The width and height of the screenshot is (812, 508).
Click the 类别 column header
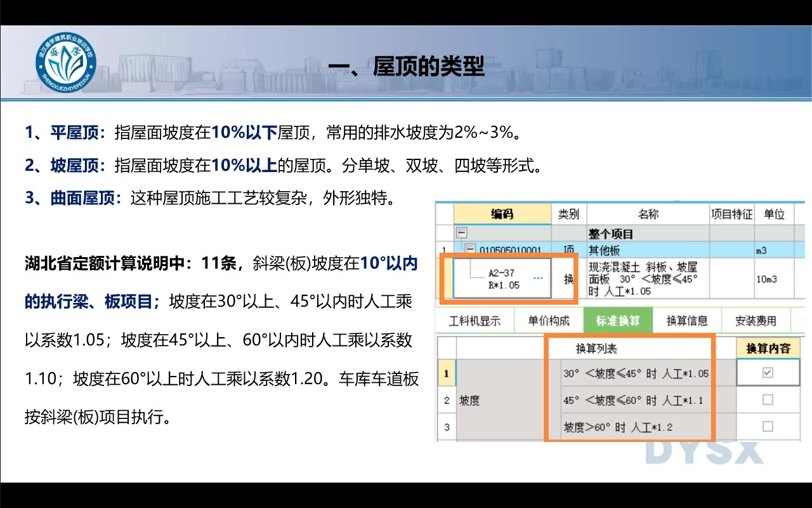(x=568, y=214)
